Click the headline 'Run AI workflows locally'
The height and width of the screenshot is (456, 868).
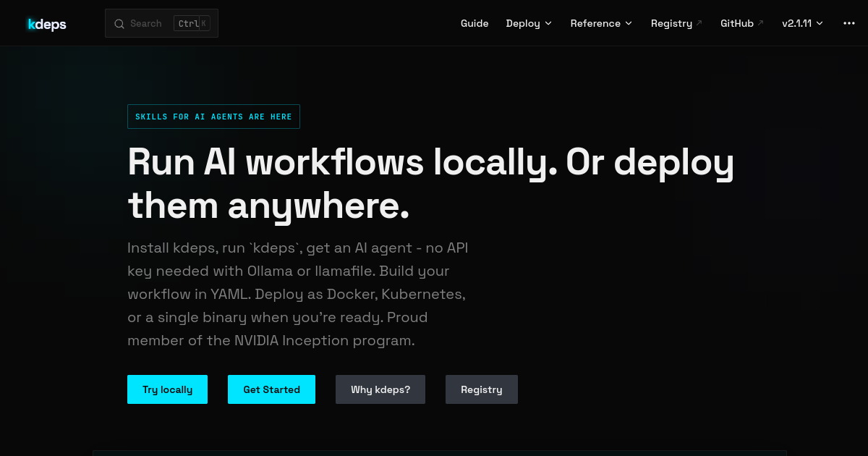tap(343, 163)
